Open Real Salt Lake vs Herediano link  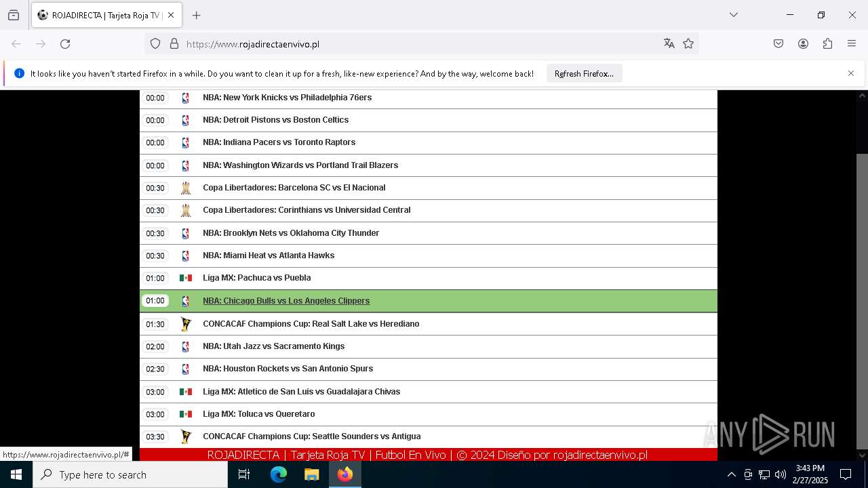[311, 324]
